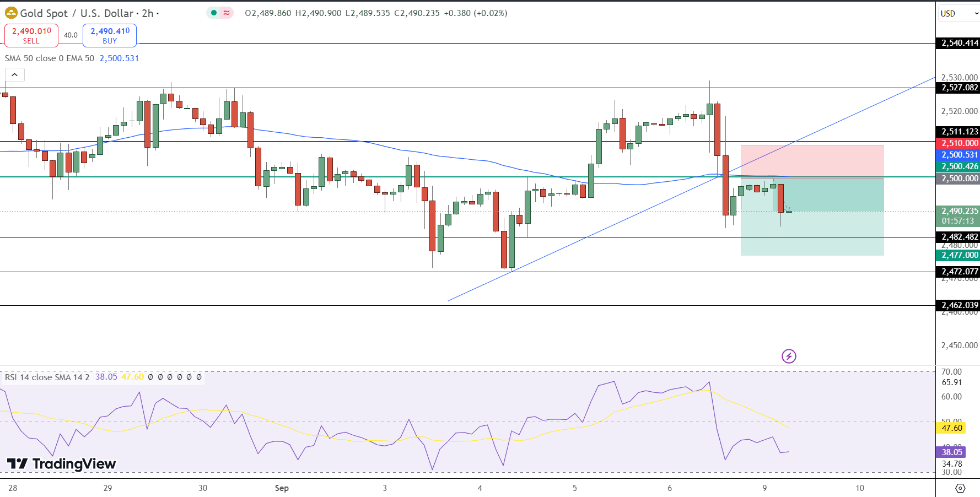
Task: Select the RSI 14 close SMA 14 2 legend
Action: [x=47, y=377]
